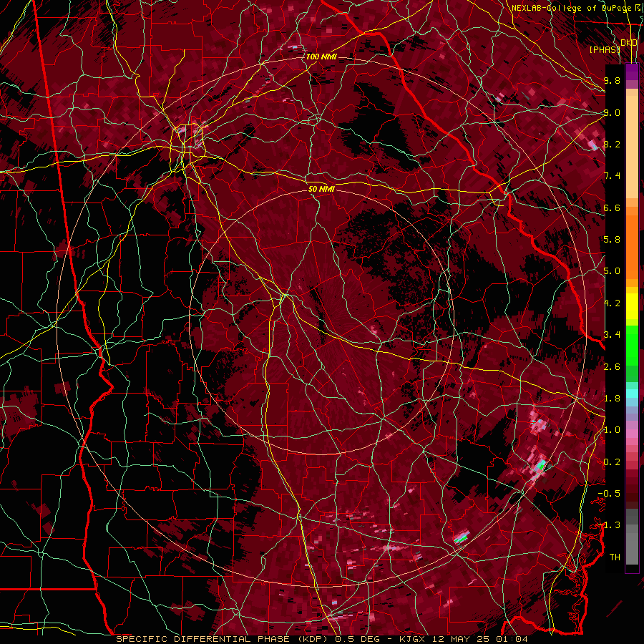The height and width of the screenshot is (644, 644).
Task: Click the 5.0 legend value
Action: coord(612,271)
